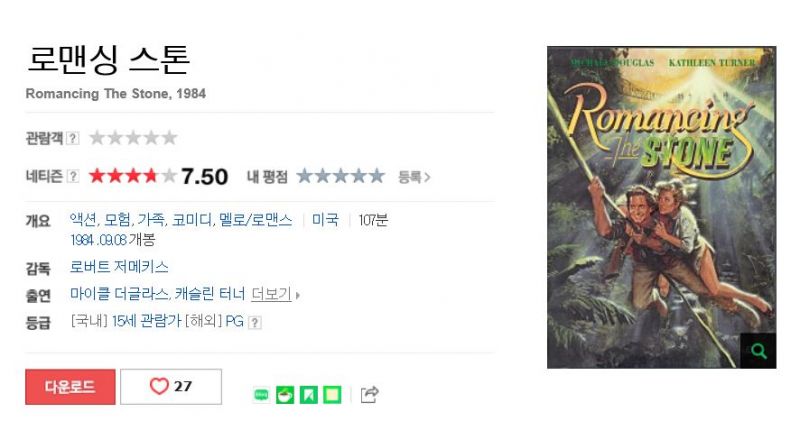Open the 네티즌 rating help question mark
The height and width of the screenshot is (430, 800).
(73, 176)
